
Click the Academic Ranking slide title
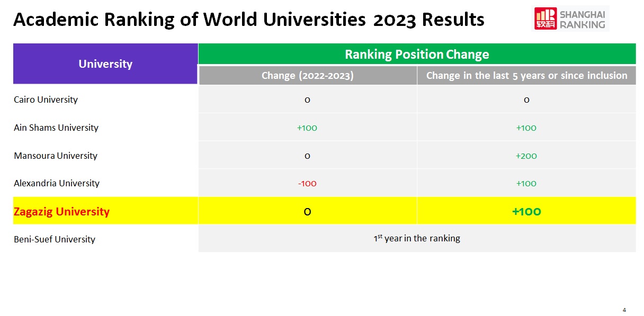[x=248, y=20]
